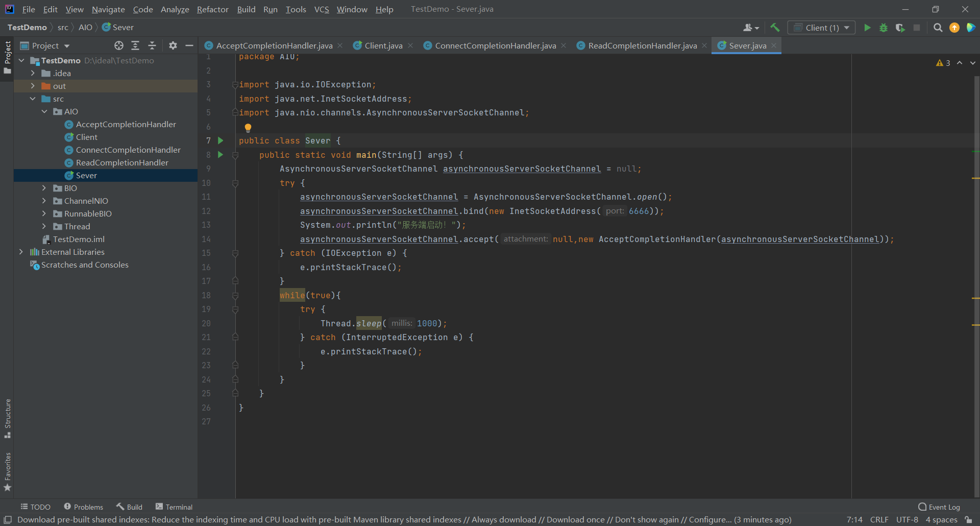Run class Sever gutter arrow line 7

220,140
